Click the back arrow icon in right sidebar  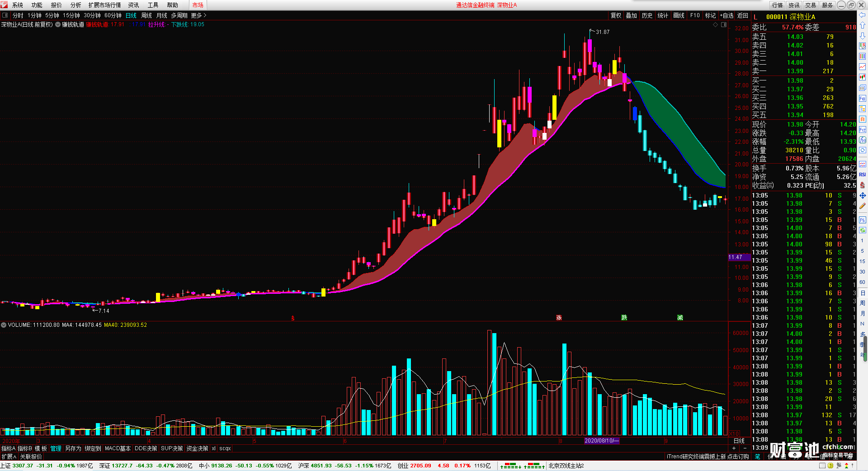pyautogui.click(x=862, y=15)
